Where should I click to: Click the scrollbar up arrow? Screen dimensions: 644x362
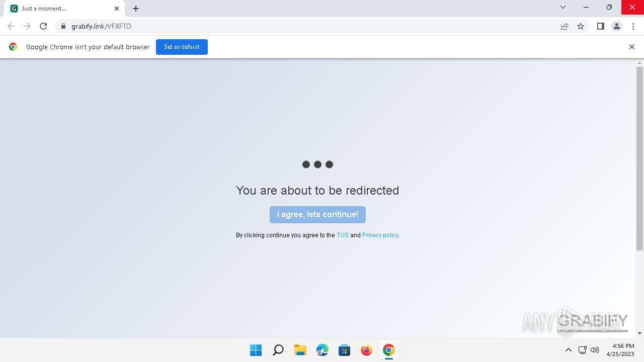(639, 63)
